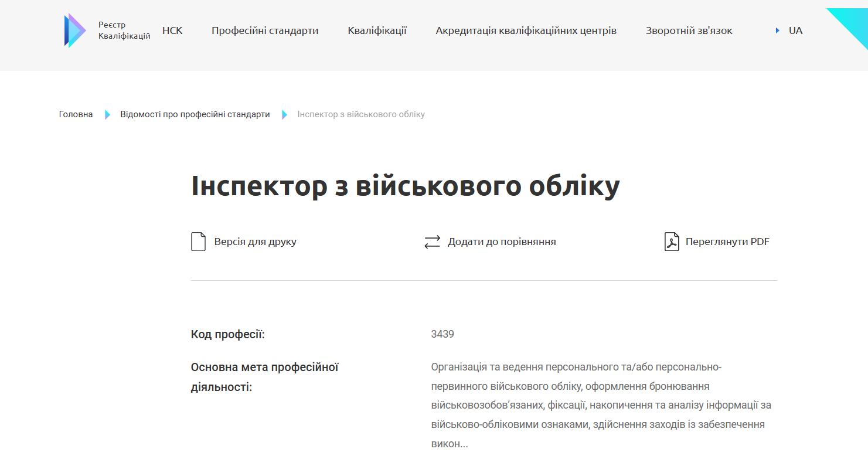Click the Реєстр Кваліфікацій logo icon

(75, 30)
